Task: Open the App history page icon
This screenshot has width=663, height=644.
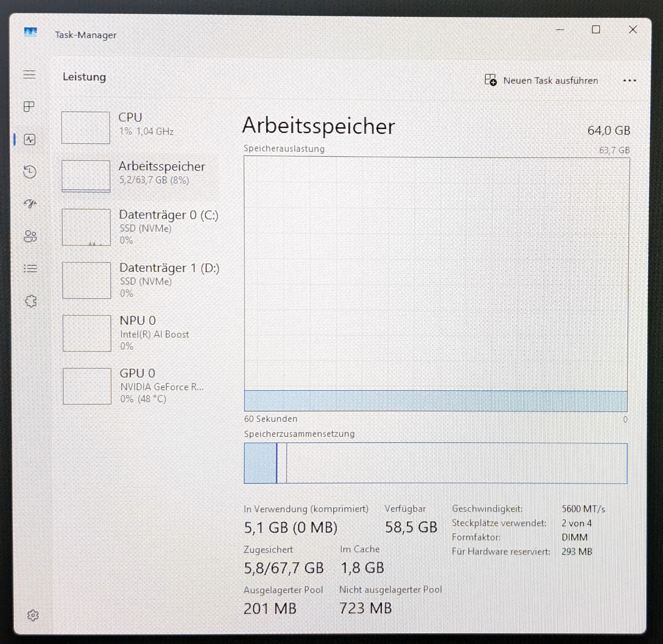Action: click(x=30, y=172)
